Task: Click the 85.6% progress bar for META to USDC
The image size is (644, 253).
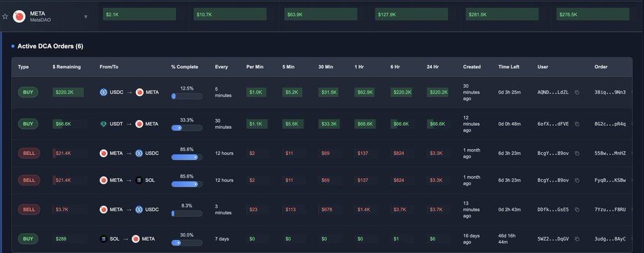Action: pyautogui.click(x=187, y=158)
